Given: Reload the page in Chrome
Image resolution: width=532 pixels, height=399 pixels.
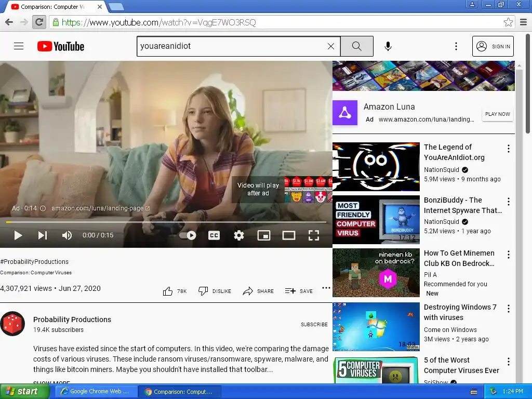Looking at the screenshot, I should click(x=39, y=22).
